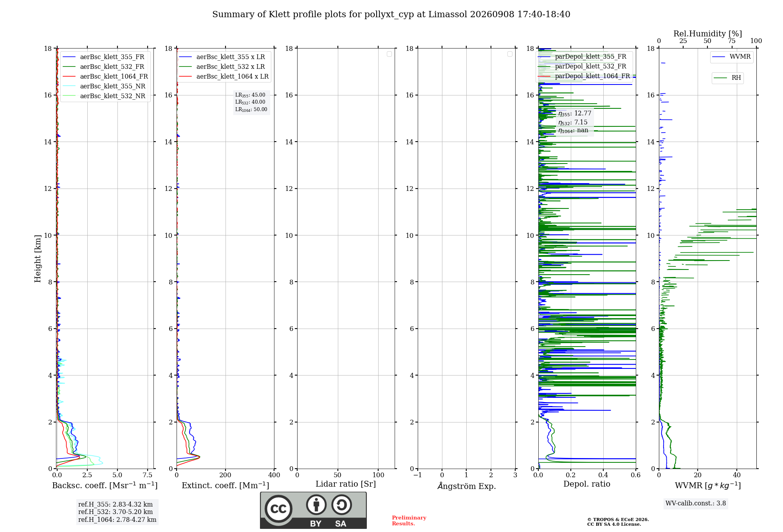Viewport: 783px width, 532px height.
Task: Select legend entry parDepol_klett_355_FR
Action: [x=582, y=57]
